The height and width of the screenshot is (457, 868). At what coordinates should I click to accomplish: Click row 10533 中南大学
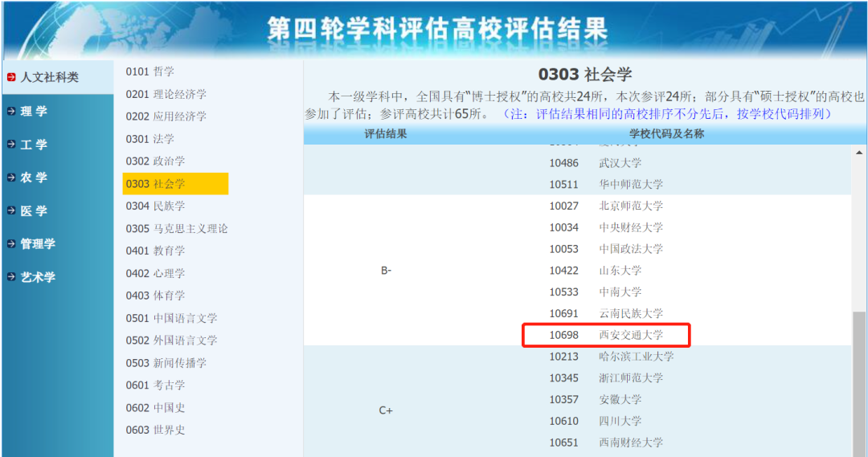tap(595, 292)
